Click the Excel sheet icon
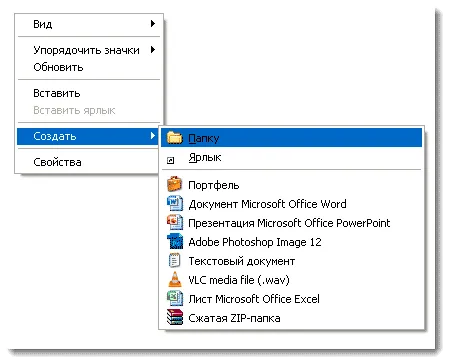Image resolution: width=450 pixels, height=364 pixels. (x=175, y=298)
